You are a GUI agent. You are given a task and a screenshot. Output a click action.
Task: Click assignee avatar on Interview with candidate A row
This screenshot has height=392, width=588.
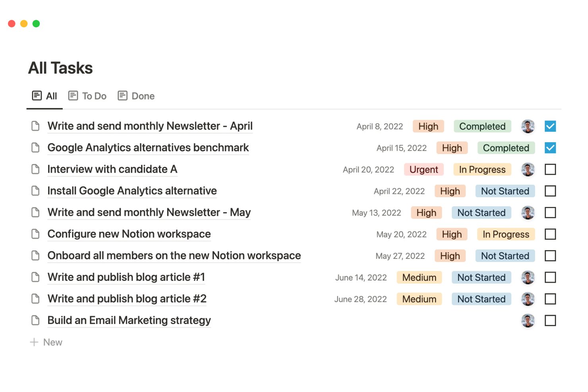pyautogui.click(x=528, y=170)
